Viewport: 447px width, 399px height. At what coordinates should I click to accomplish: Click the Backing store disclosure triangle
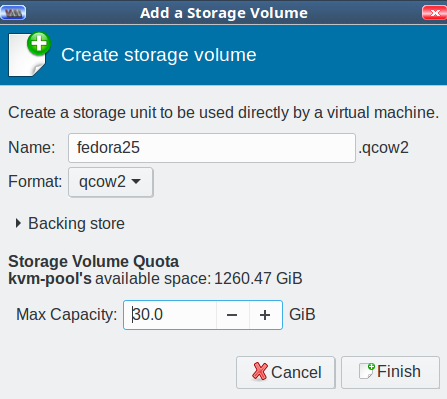(x=18, y=223)
